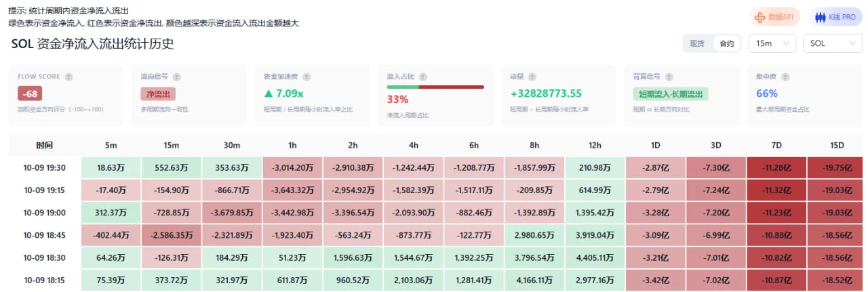Select the 10-09 18:15 time row label
This screenshot has height=292, width=868.
(x=45, y=280)
